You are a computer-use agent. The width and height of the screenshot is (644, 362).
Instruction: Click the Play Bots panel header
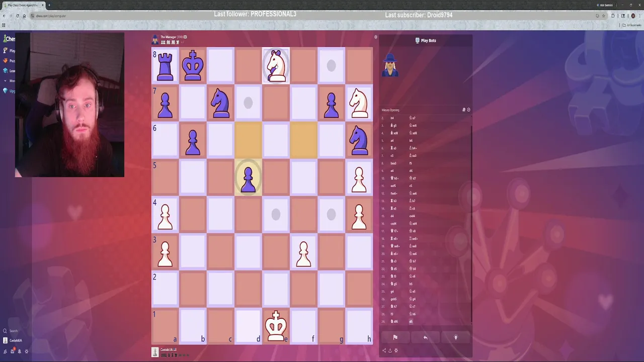426,40
